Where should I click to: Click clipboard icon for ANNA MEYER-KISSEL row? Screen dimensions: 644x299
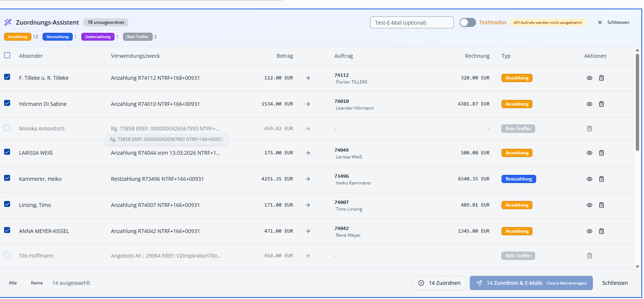601,231
